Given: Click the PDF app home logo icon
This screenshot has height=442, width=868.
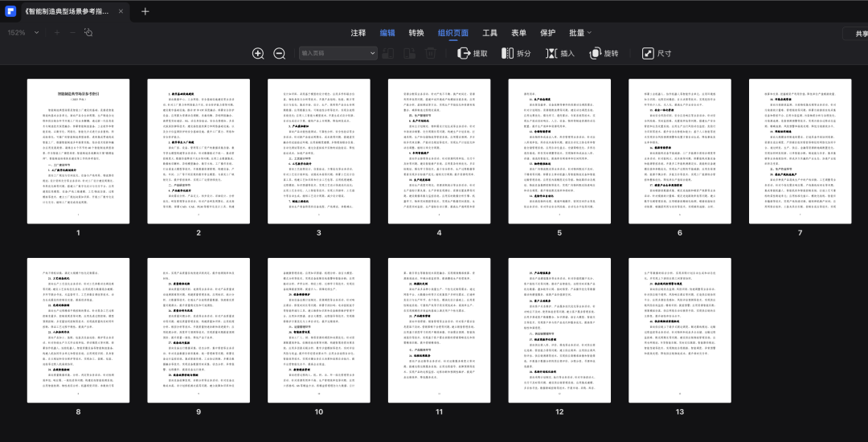Looking at the screenshot, I should (10, 11).
